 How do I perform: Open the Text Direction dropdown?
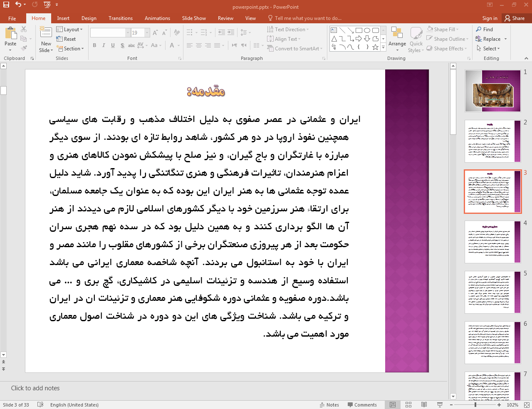[288, 30]
